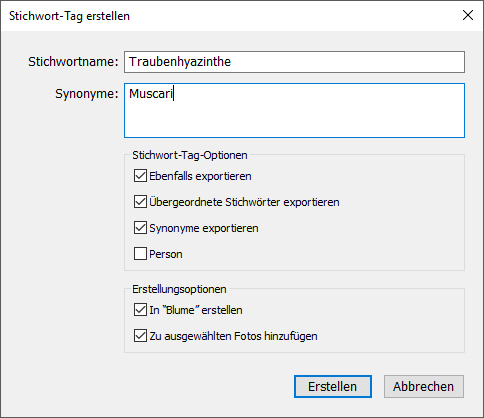This screenshot has height=418, width=484.
Task: Close the Stichwort-Tag erstellen dialog
Action: click(468, 15)
